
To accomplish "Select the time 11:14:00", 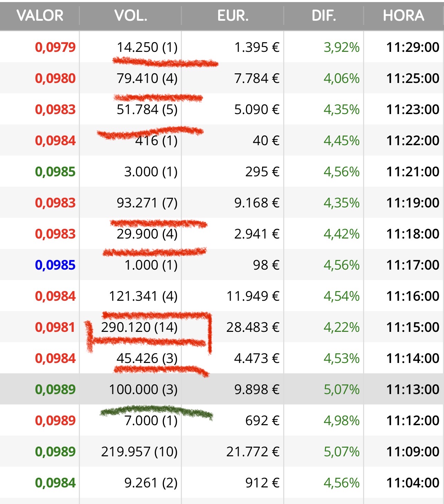I will (413, 358).
